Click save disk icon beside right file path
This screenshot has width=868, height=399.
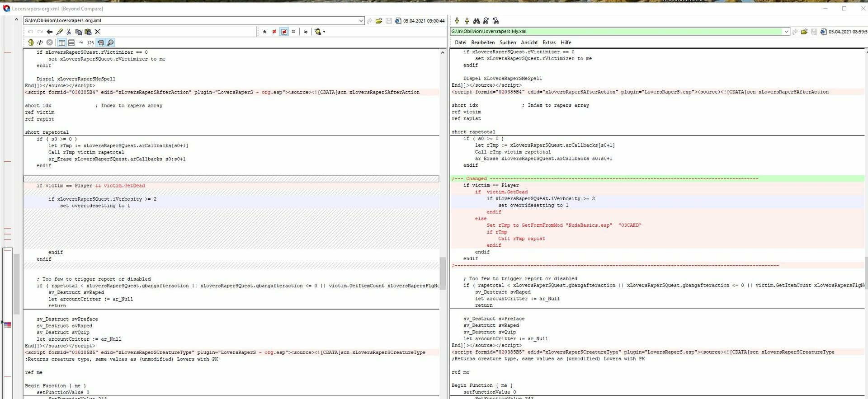pos(814,32)
